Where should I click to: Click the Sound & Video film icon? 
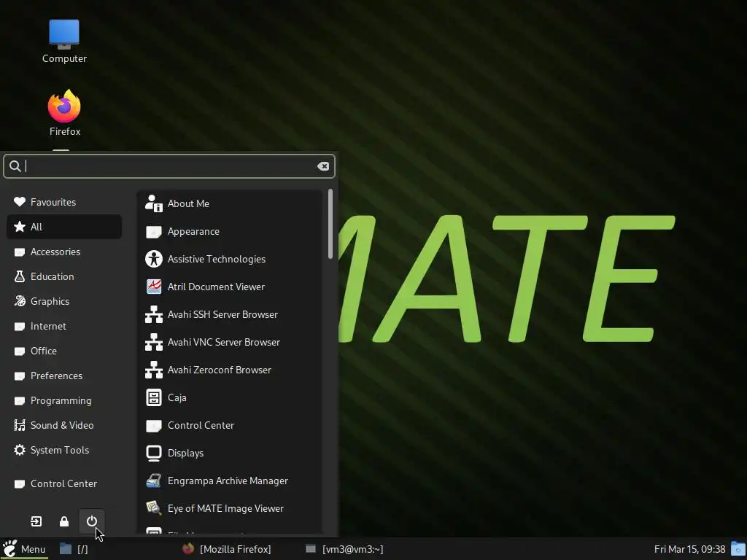point(20,425)
